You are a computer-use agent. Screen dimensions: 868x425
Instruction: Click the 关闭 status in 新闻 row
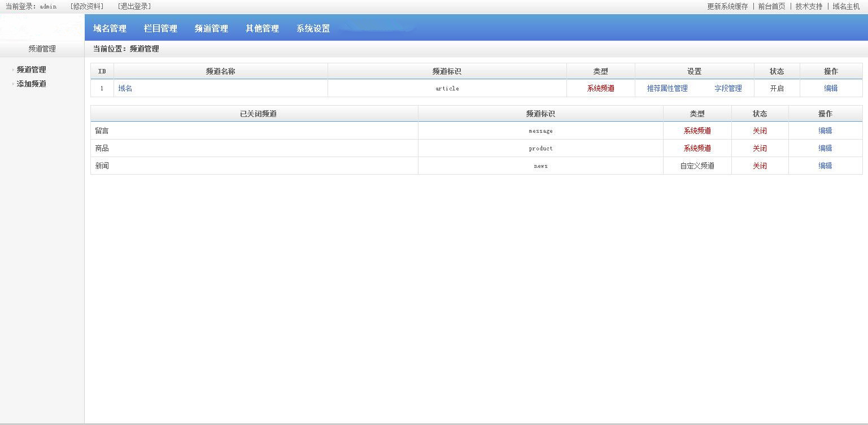point(760,166)
